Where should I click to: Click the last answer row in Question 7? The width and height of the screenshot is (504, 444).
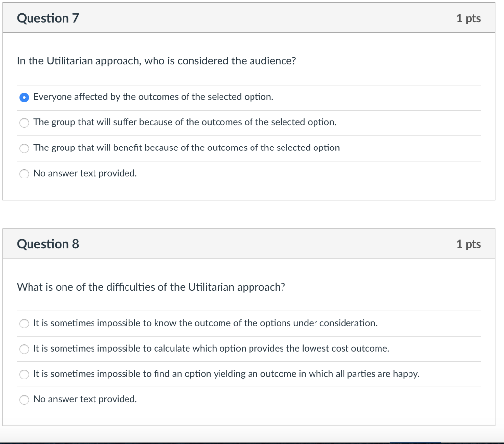pyautogui.click(x=85, y=173)
